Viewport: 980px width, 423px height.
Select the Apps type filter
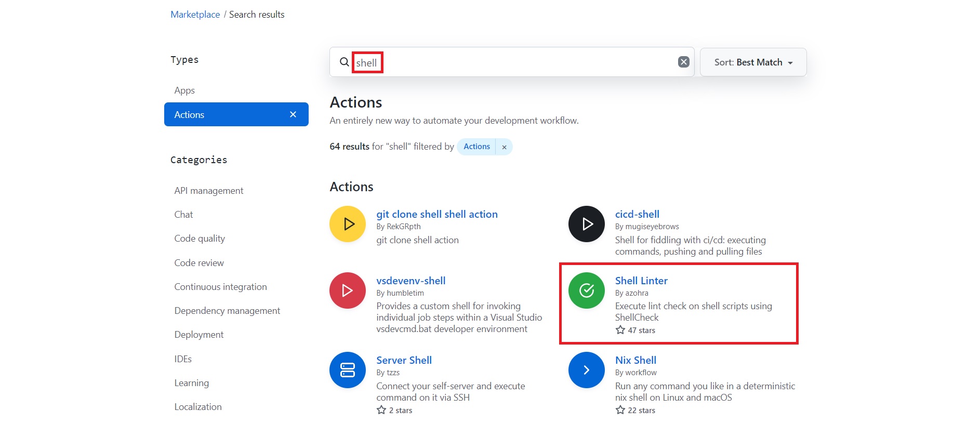click(184, 90)
